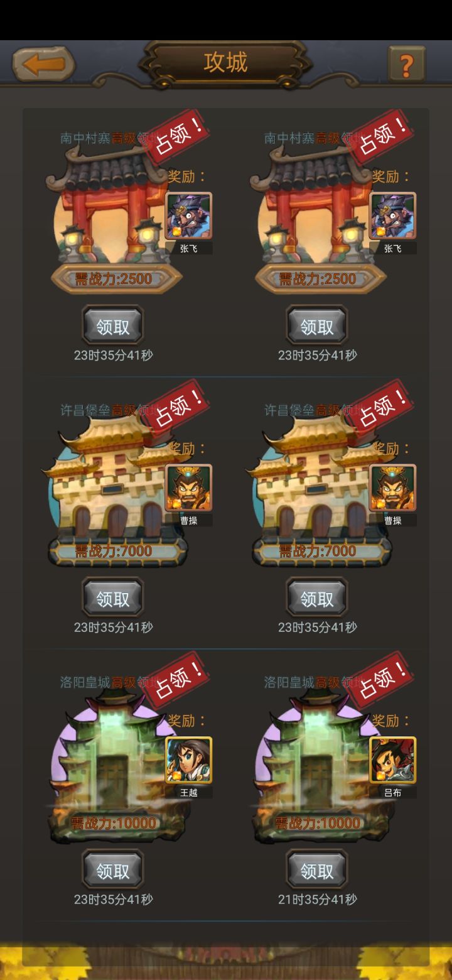Tap the right 曹操 reward portrait
Viewport: 452px width, 980px height.
coord(392,488)
